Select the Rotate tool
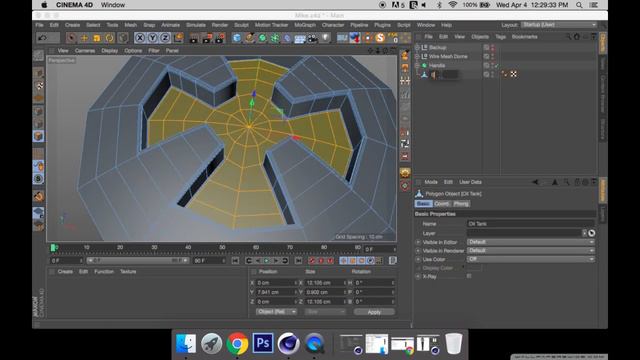640x360 pixels. pyautogui.click(x=109, y=38)
